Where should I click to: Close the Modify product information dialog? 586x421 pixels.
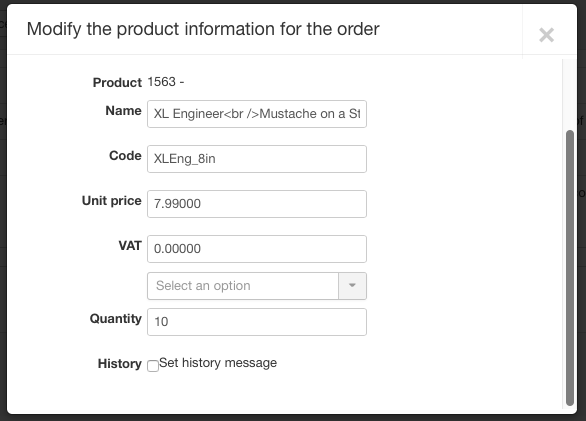click(x=546, y=35)
